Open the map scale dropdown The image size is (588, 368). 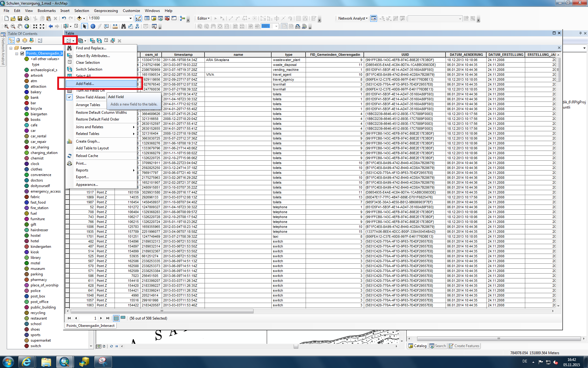tap(131, 18)
